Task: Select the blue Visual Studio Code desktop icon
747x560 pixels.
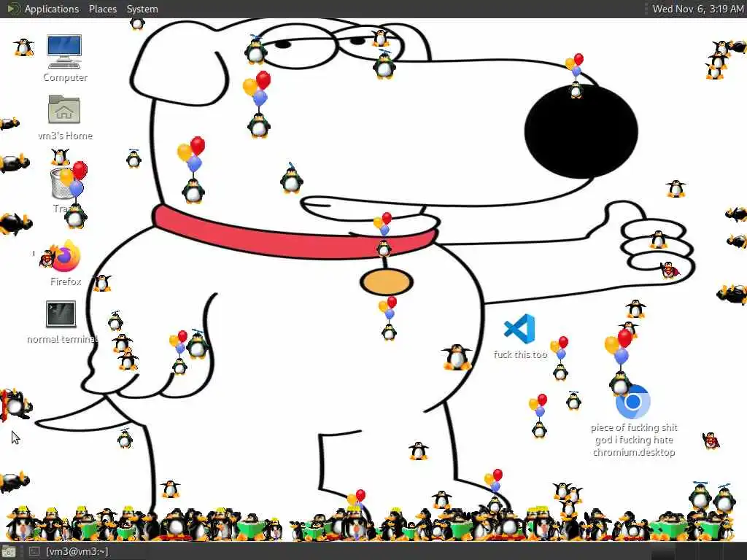Action: pos(519,329)
